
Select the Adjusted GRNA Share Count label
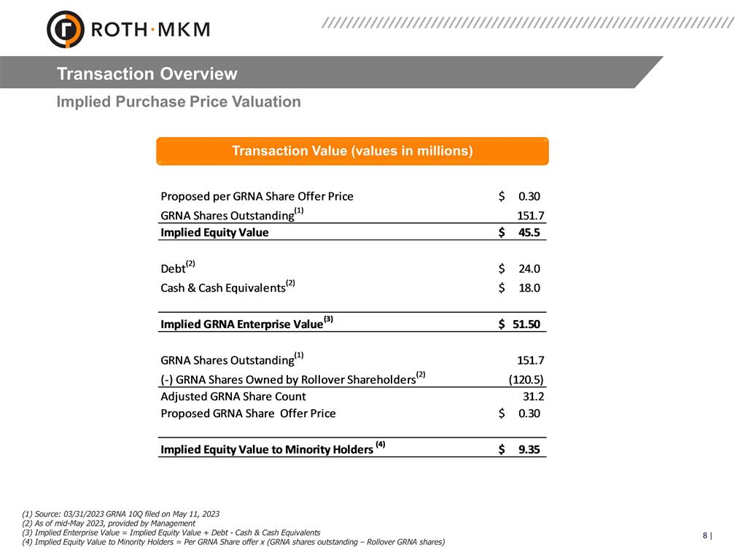pyautogui.click(x=233, y=397)
